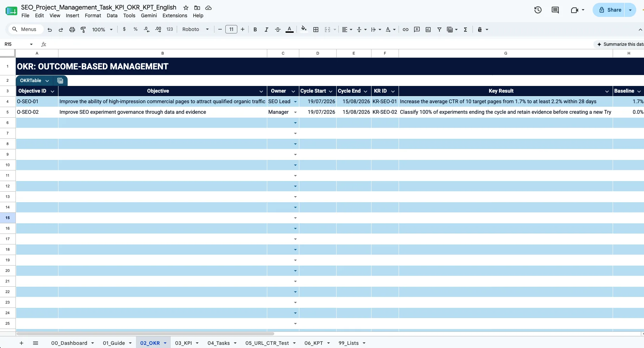
Task: Format as percent
Action: tap(135, 30)
